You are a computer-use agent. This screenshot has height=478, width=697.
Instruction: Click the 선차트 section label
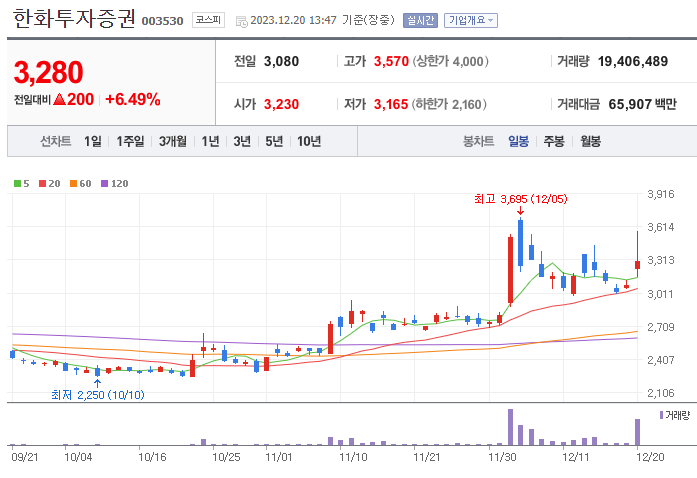click(56, 141)
